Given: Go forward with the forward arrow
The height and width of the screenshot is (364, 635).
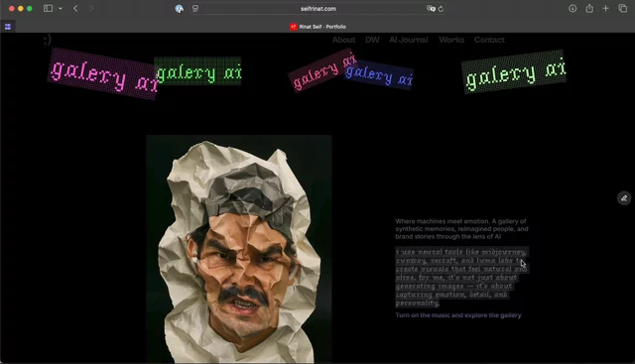Looking at the screenshot, I should (90, 9).
